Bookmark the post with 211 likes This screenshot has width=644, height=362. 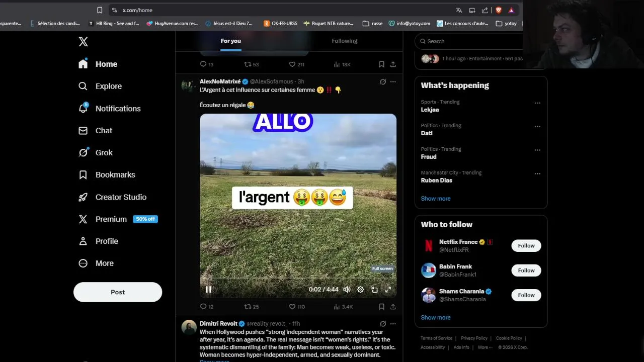point(381,64)
